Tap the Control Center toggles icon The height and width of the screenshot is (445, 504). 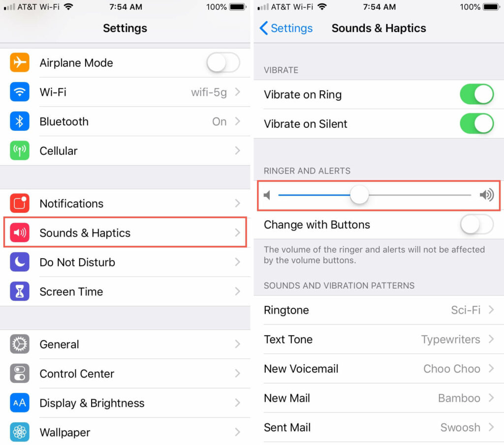tap(20, 373)
